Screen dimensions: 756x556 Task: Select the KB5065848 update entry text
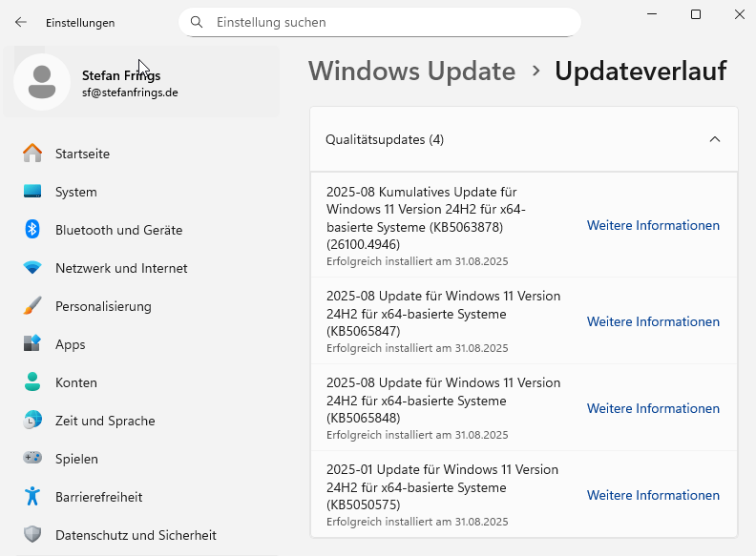pos(443,400)
